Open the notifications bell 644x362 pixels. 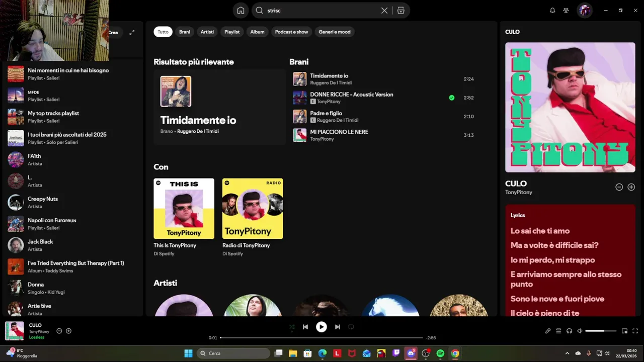[552, 10]
